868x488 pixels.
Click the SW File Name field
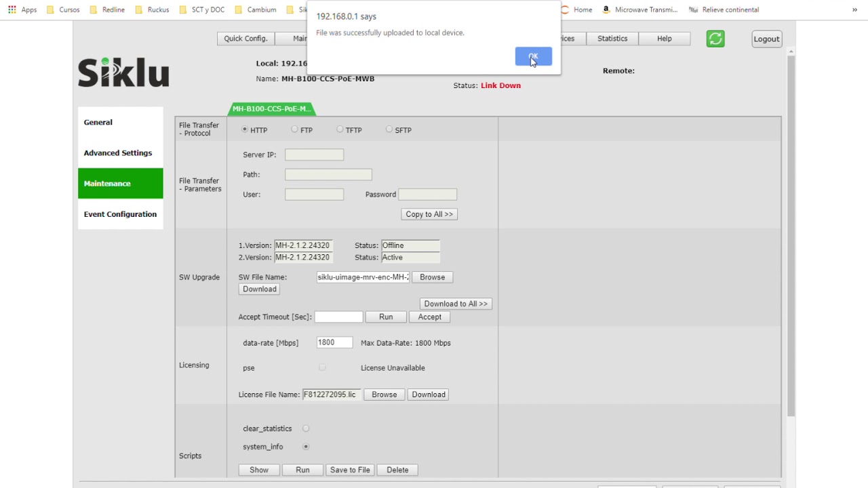tap(363, 277)
